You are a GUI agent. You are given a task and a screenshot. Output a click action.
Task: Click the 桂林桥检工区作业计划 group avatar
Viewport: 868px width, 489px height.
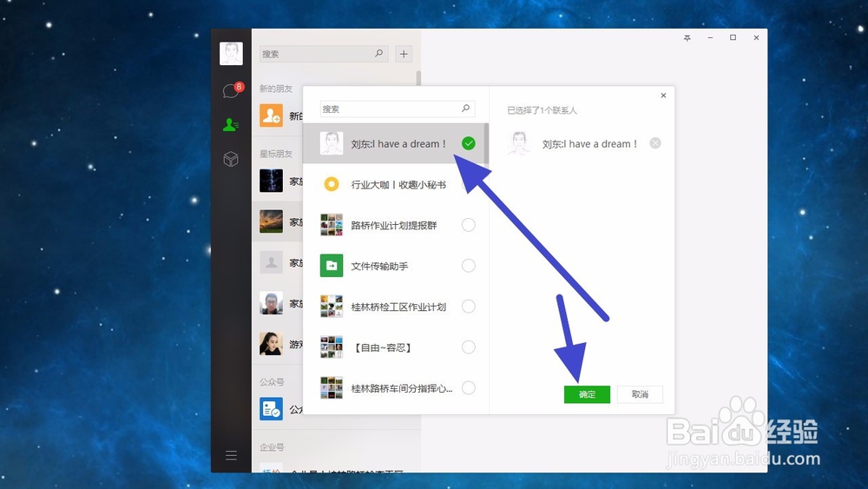[332, 307]
